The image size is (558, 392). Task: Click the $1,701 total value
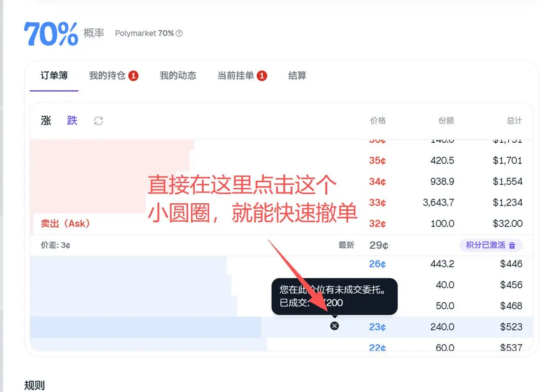[x=508, y=161]
